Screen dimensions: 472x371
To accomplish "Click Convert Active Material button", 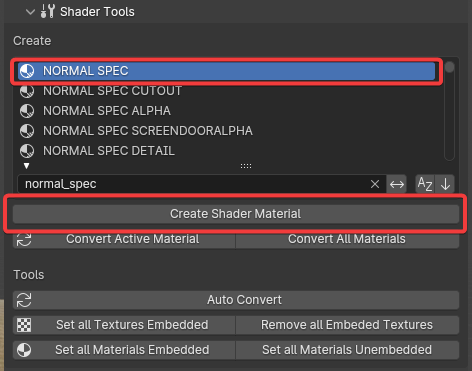I will tap(124, 239).
